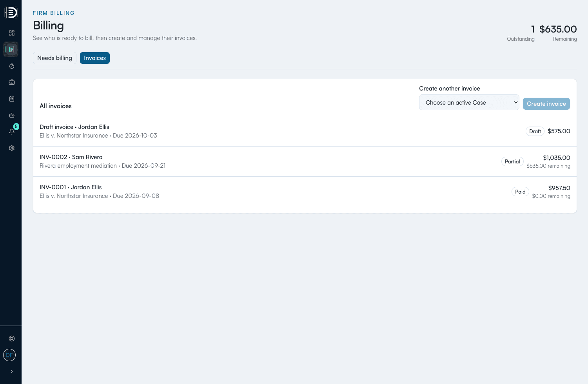588x384 pixels.
Task: Switch to the Needs billing tab
Action: [54, 58]
